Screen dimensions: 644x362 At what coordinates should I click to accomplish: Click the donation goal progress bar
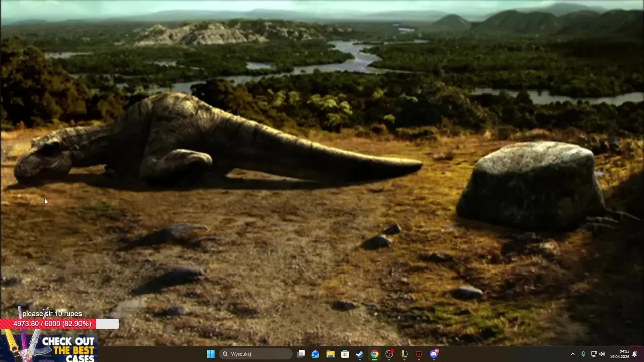[59, 324]
